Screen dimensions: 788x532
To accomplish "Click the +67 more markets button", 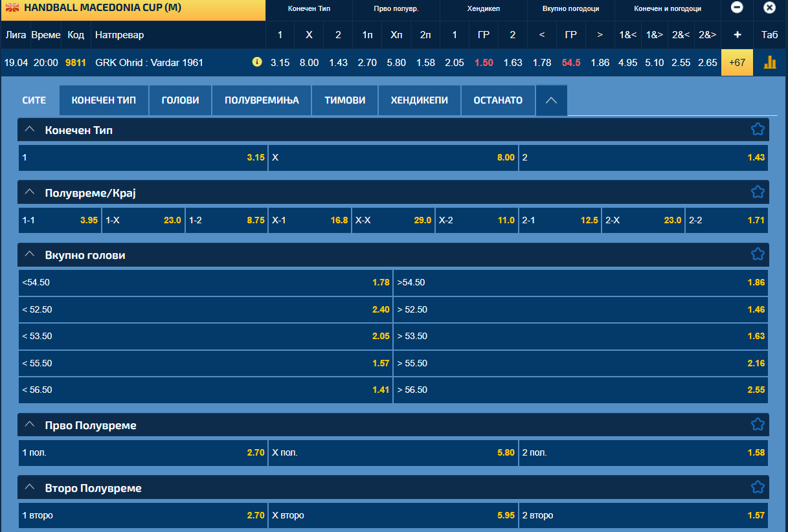I will coord(737,63).
